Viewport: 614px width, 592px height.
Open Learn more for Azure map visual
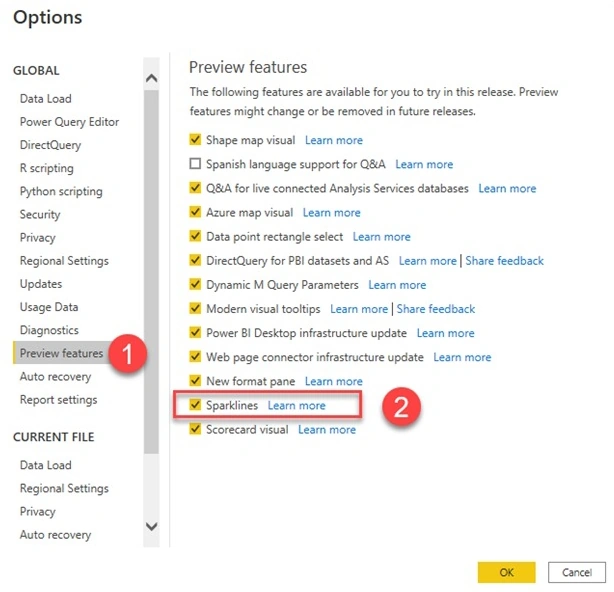332,212
